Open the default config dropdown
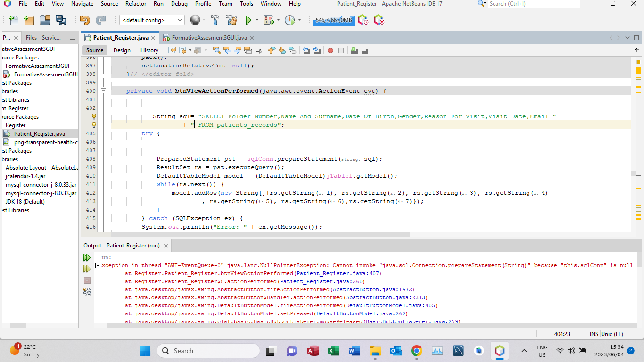 tap(152, 20)
